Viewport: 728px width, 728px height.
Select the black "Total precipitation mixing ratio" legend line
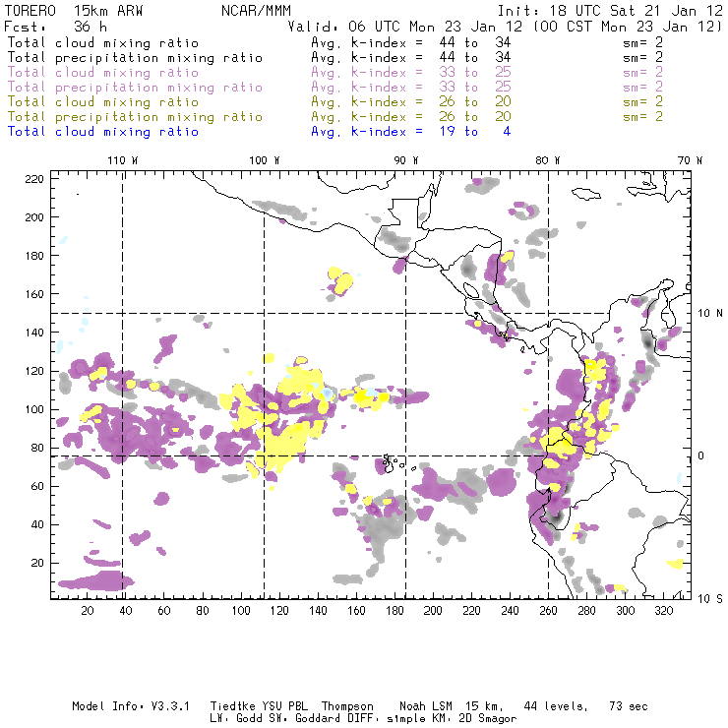pyautogui.click(x=135, y=58)
